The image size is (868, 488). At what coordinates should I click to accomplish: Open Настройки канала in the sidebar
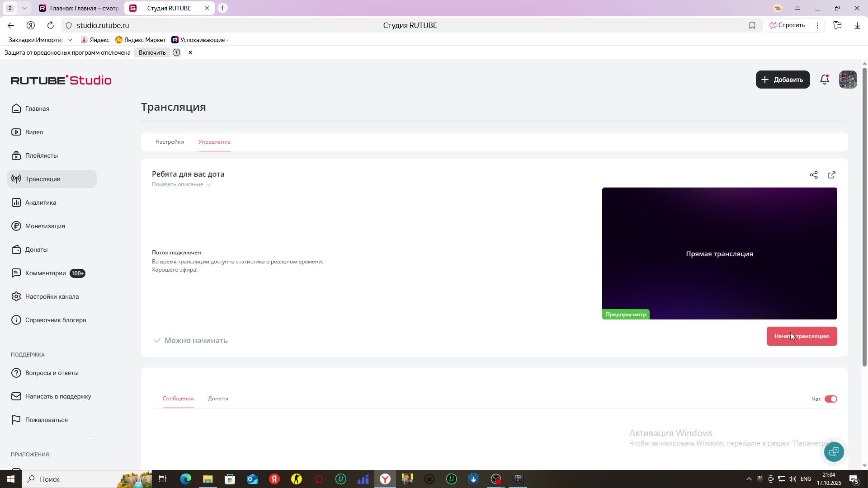52,296
